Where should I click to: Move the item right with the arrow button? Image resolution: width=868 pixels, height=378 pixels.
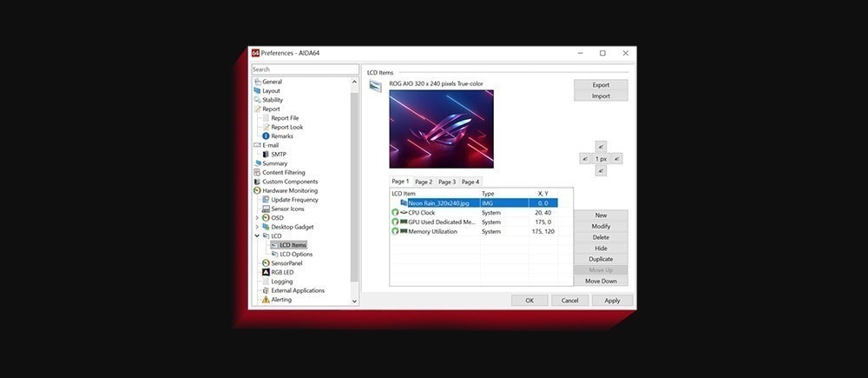pyautogui.click(x=616, y=159)
